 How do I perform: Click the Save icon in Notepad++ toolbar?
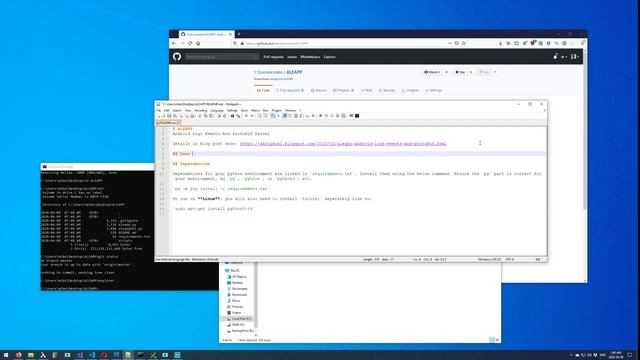[169, 116]
